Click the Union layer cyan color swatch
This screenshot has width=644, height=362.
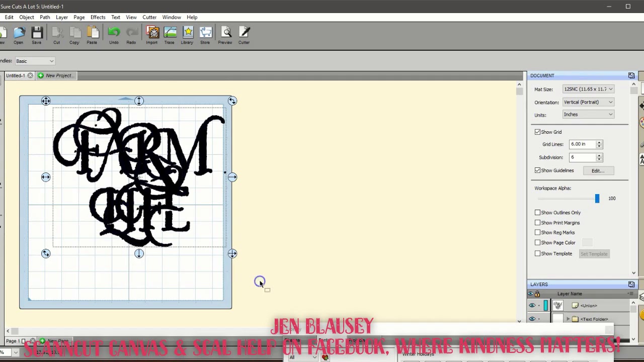tap(546, 305)
